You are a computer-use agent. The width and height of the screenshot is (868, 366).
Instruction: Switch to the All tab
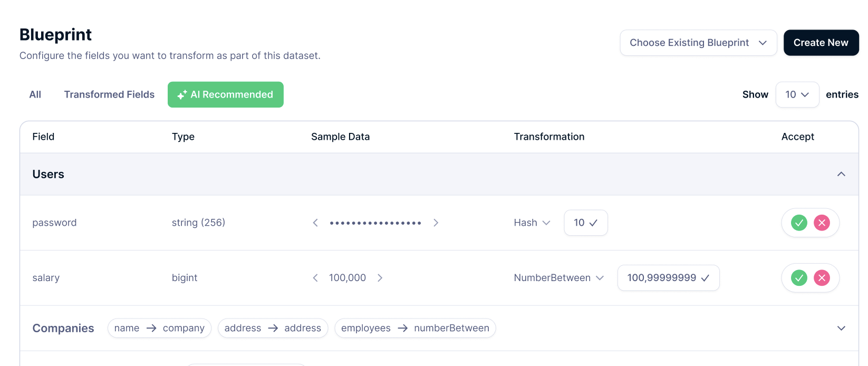coord(35,95)
